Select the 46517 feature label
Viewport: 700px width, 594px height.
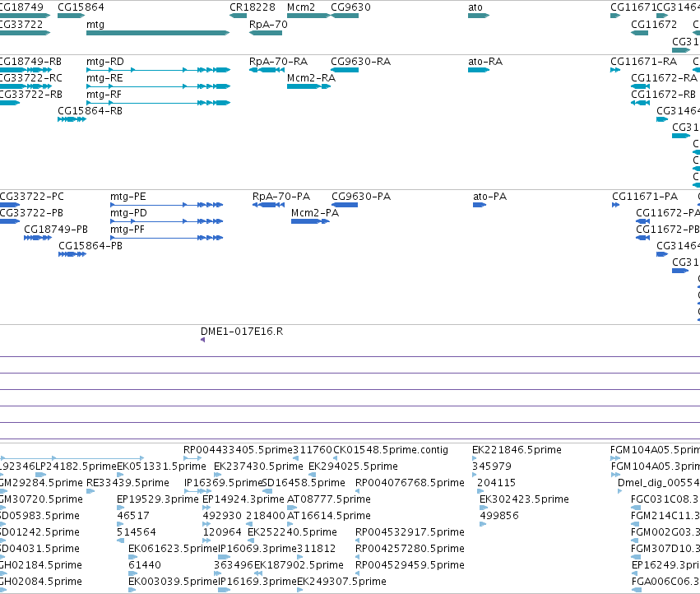[133, 516]
